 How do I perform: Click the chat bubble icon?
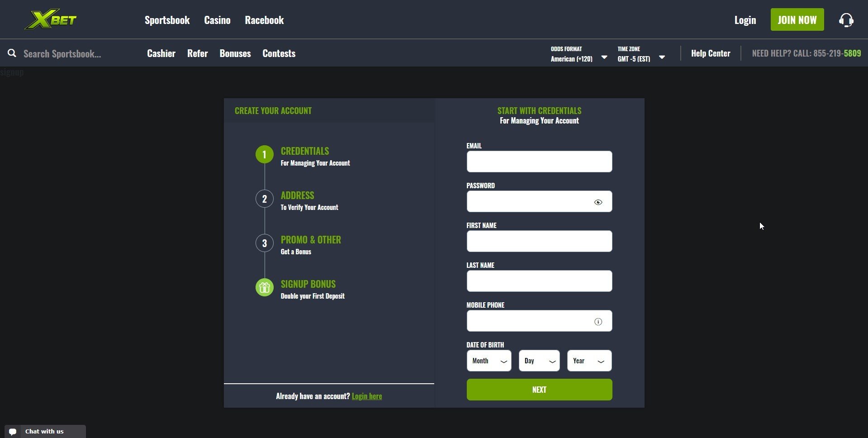tap(13, 432)
